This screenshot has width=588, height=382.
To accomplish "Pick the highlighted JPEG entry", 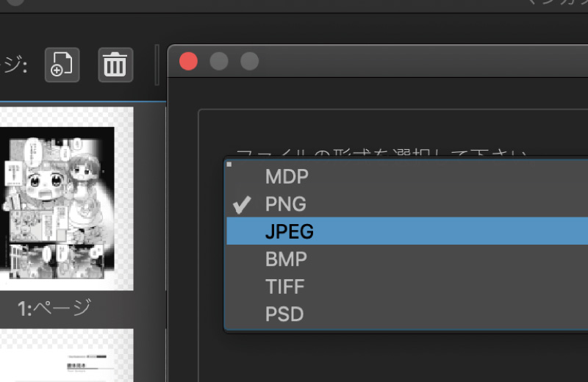I will point(407,231).
